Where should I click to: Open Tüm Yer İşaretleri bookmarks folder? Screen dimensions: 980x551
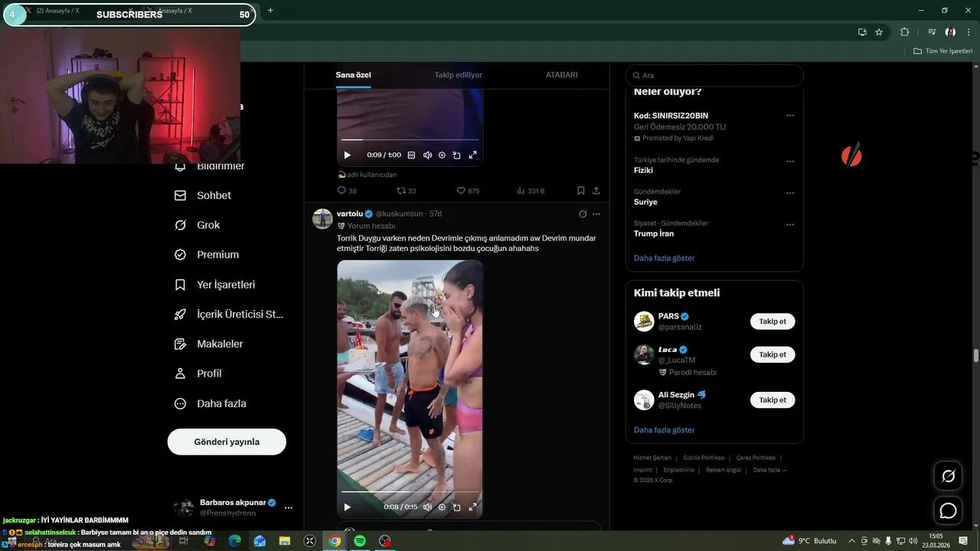pyautogui.click(x=942, y=51)
